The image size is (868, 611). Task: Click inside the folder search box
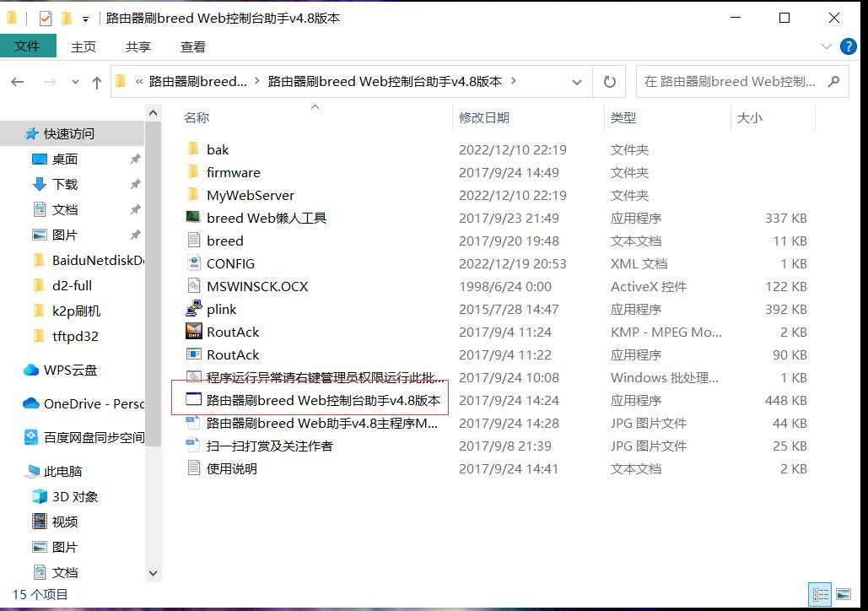point(730,82)
